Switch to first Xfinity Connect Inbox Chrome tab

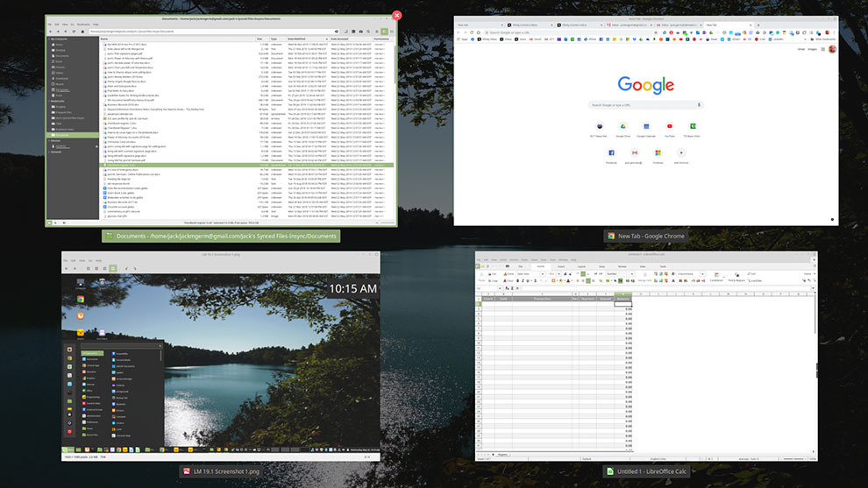[x=529, y=25]
